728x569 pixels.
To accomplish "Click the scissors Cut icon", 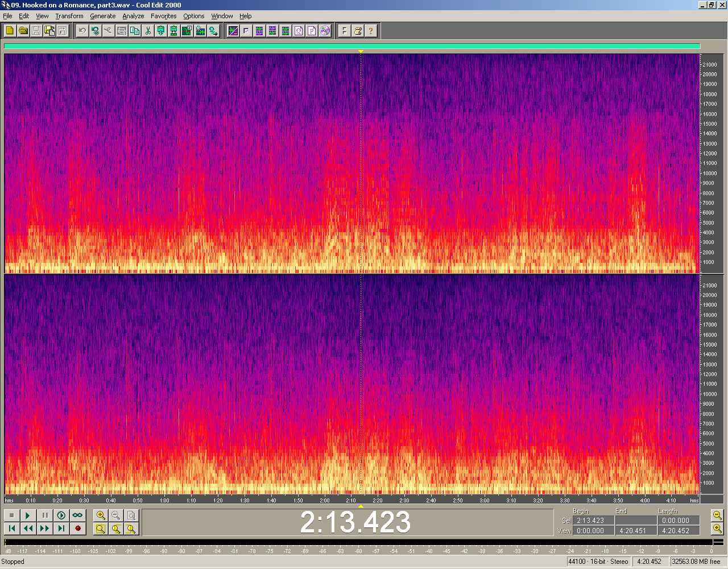I will pyautogui.click(x=148, y=31).
